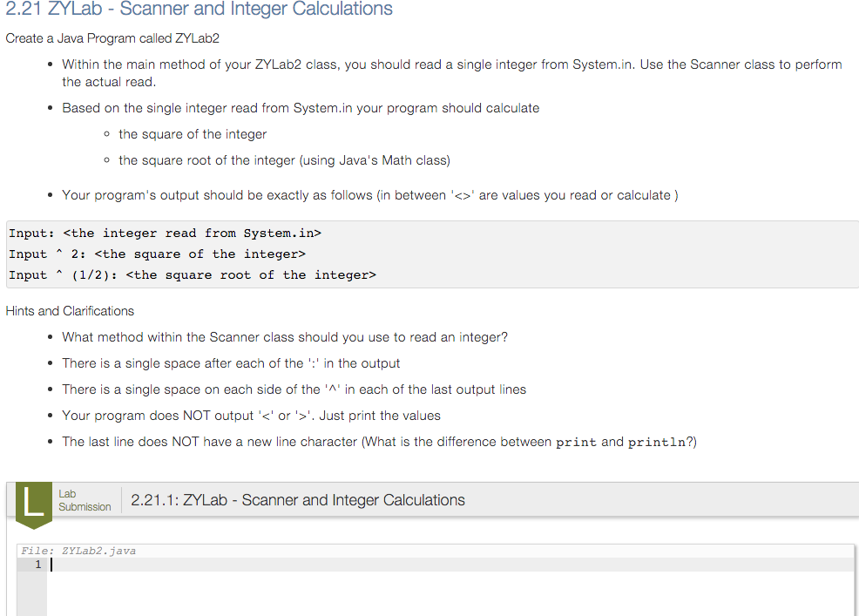Click the hint about NOT outputting '<' or '>'
The width and height of the screenshot is (859, 616).
click(251, 416)
